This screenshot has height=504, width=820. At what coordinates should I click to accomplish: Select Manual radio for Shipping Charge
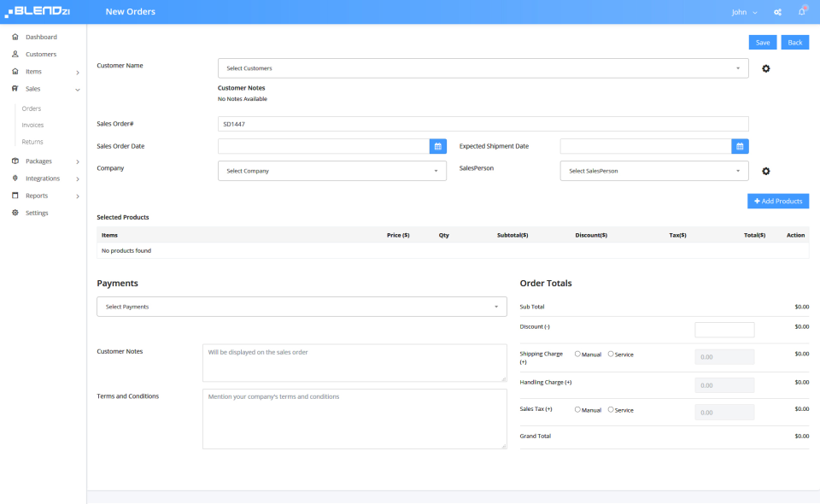(x=577, y=354)
